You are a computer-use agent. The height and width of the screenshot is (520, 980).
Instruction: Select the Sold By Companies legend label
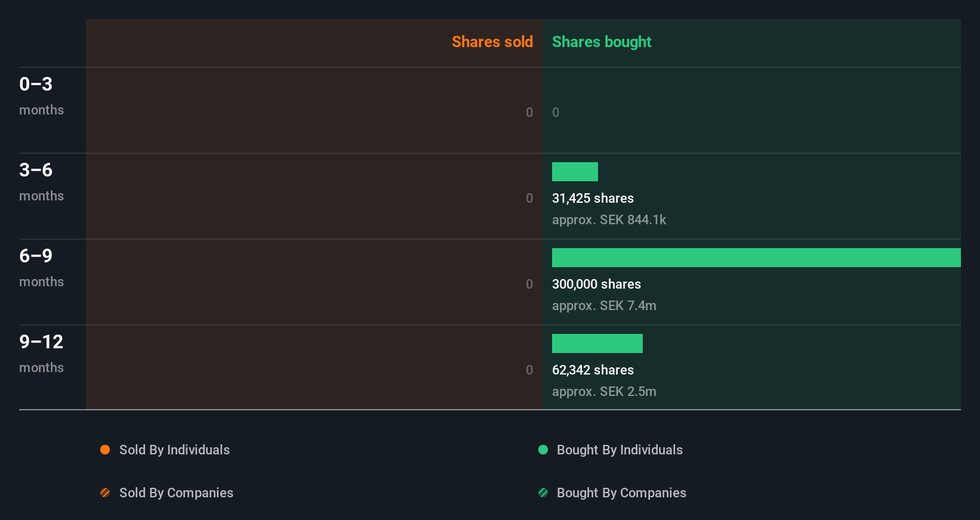(176, 493)
